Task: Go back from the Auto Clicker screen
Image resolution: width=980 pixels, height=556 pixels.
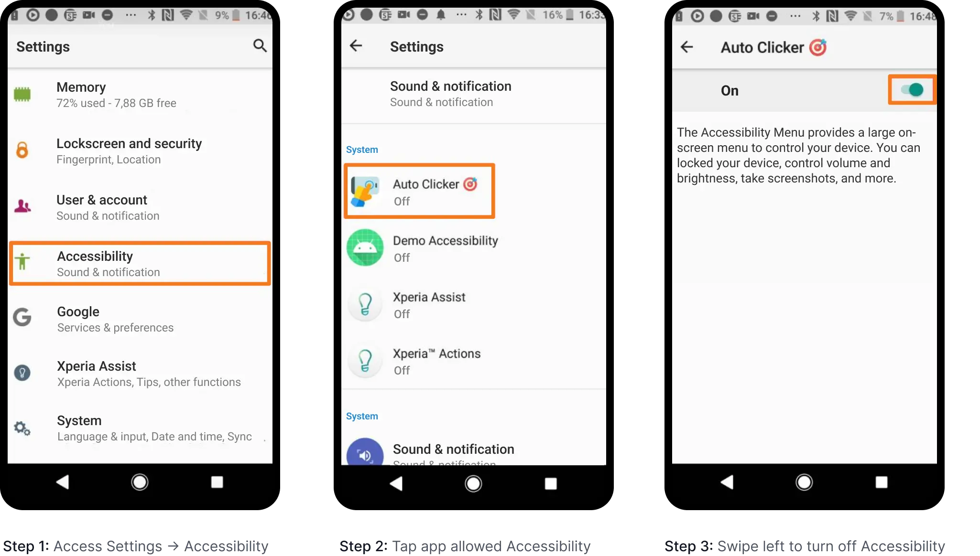Action: click(x=687, y=47)
